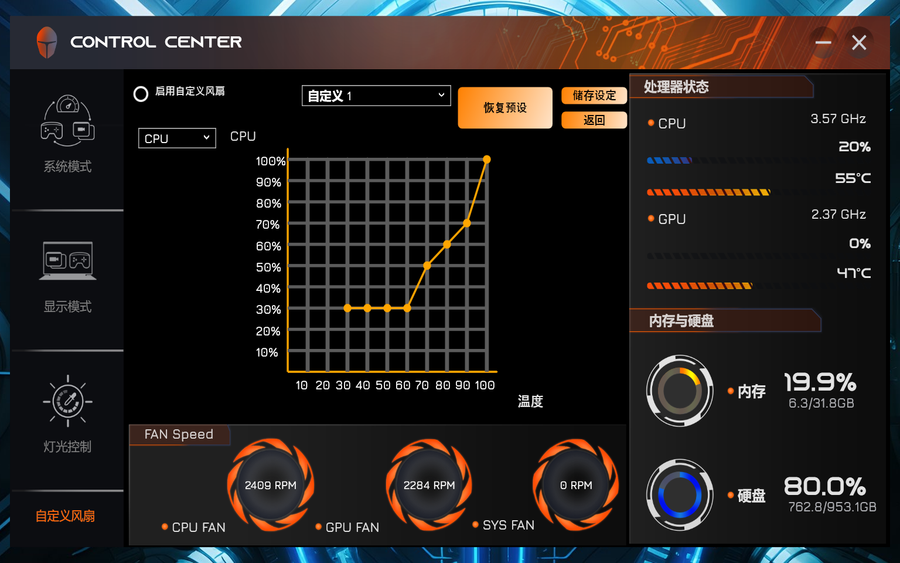Open Light Control bulb icon
Screen dimensions: 900x563
click(x=67, y=401)
